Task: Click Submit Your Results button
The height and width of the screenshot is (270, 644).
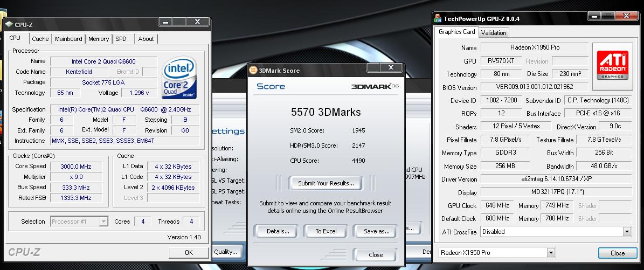Action: (326, 183)
